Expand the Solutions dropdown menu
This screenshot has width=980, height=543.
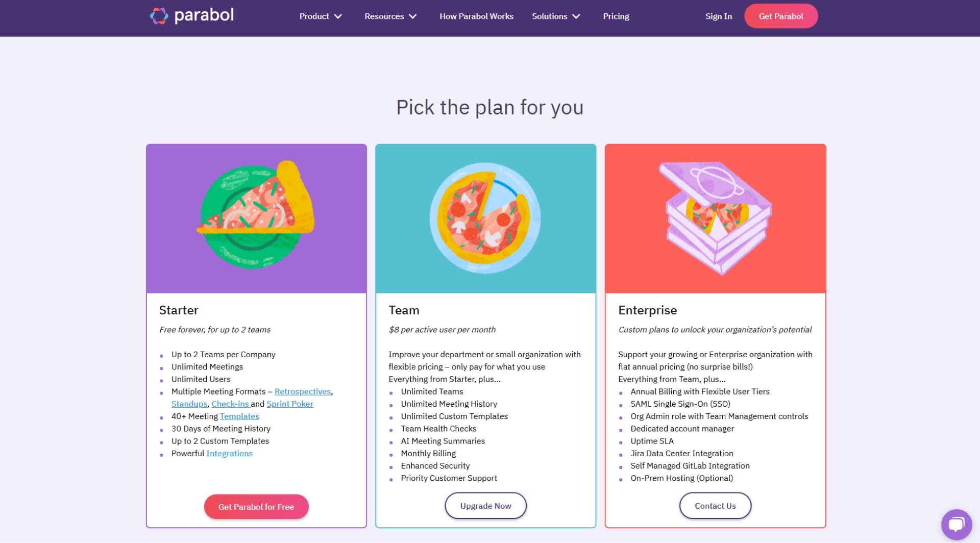click(556, 16)
